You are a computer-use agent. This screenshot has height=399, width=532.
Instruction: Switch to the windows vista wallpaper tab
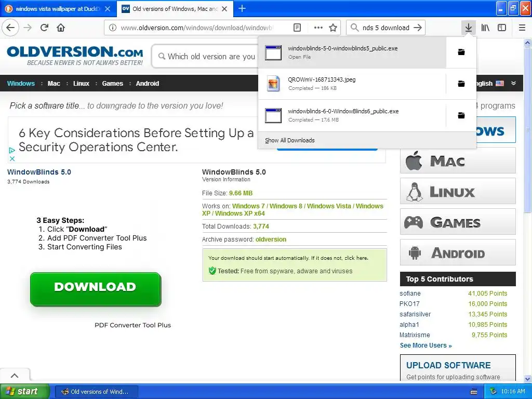(58, 9)
